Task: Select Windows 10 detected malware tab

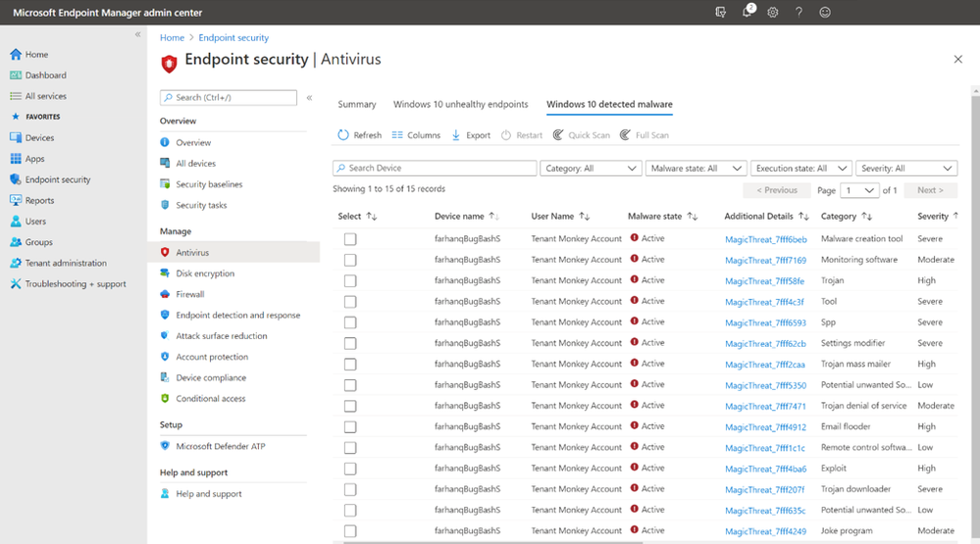Action: pos(609,104)
